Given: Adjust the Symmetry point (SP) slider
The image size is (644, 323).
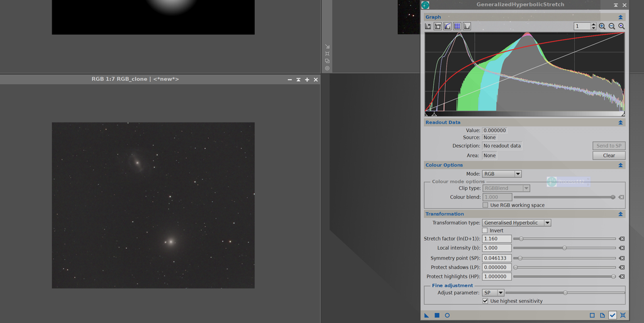Looking at the screenshot, I should pos(565,258).
